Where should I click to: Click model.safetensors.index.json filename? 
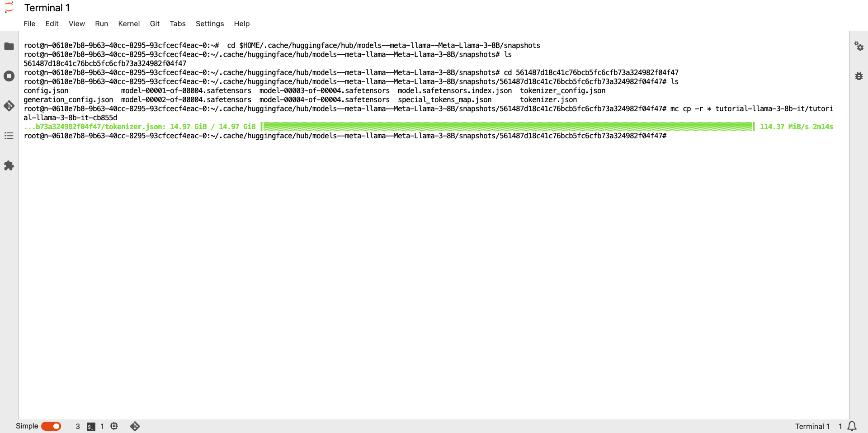(x=455, y=90)
